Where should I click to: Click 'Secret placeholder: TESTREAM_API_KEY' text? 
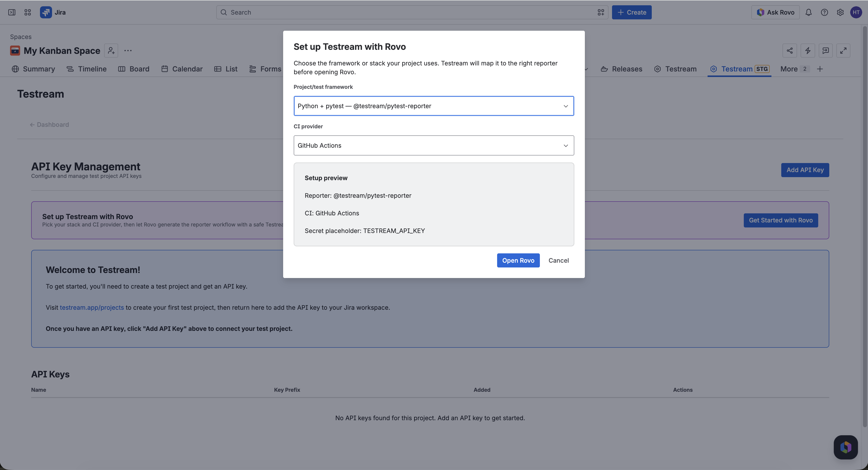coord(365,231)
